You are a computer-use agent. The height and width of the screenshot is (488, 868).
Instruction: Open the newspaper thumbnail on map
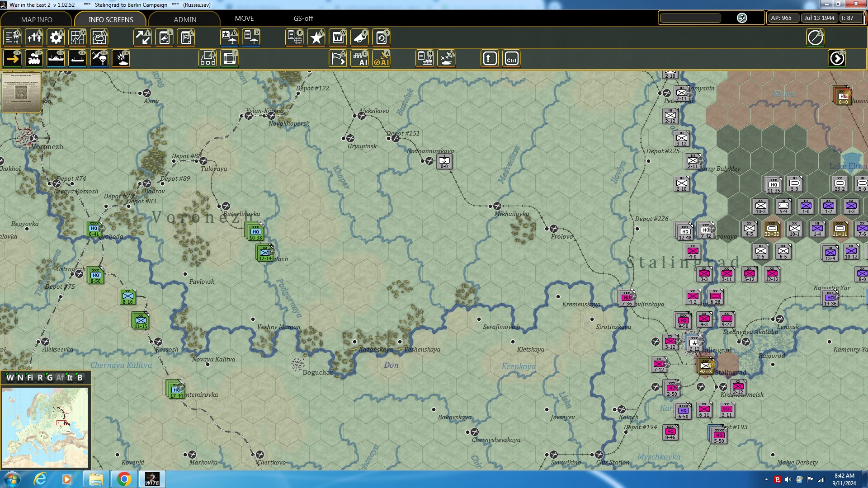[x=21, y=92]
